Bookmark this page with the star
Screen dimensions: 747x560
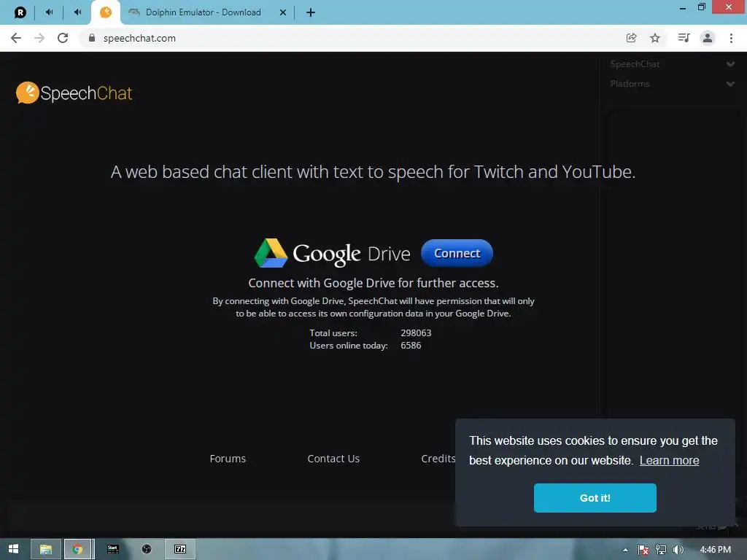pyautogui.click(x=655, y=38)
